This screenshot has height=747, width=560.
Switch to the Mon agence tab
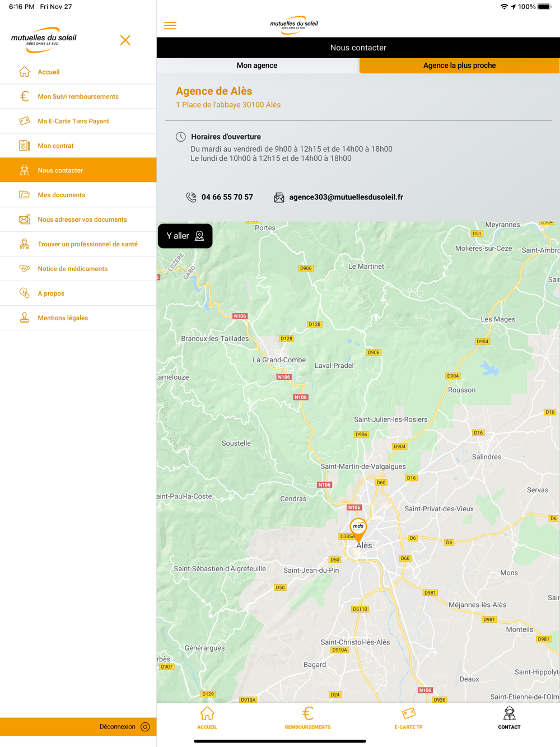(257, 66)
